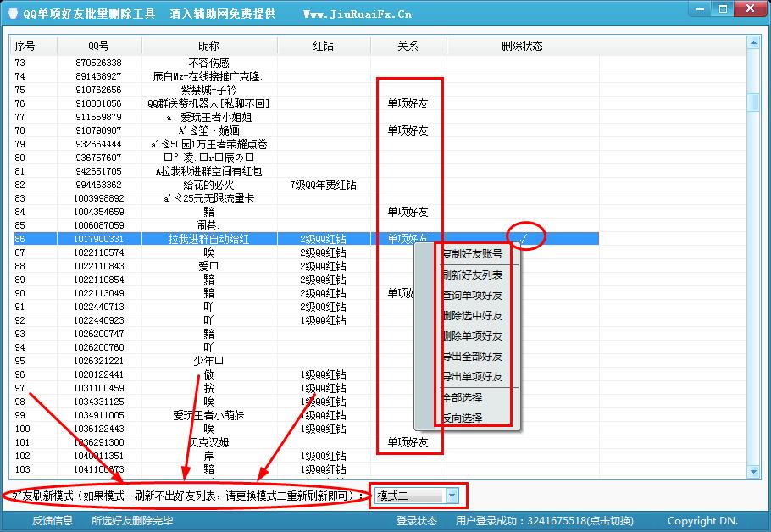Open the 模式二 refresh mode dropdown arrow
Screen dimensions: 771x532
click(x=452, y=496)
